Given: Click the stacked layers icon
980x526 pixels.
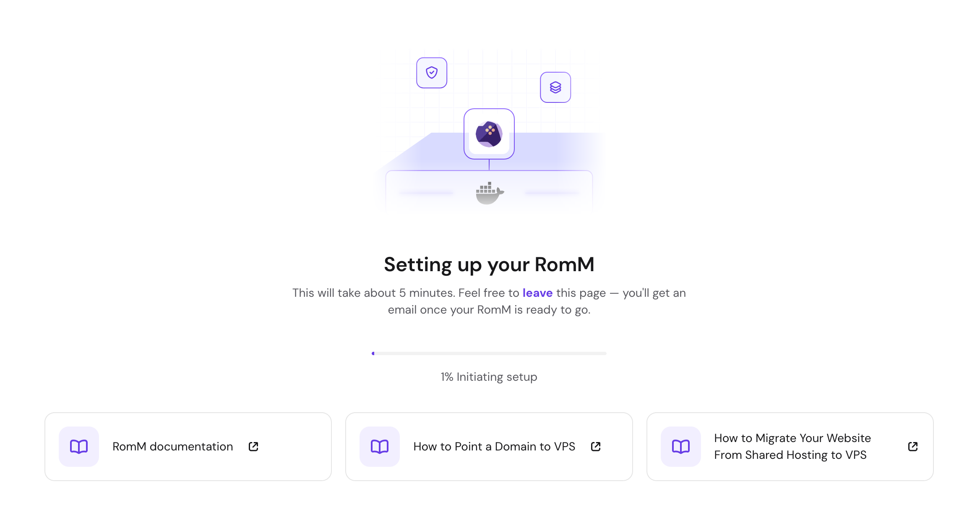Looking at the screenshot, I should 555,87.
